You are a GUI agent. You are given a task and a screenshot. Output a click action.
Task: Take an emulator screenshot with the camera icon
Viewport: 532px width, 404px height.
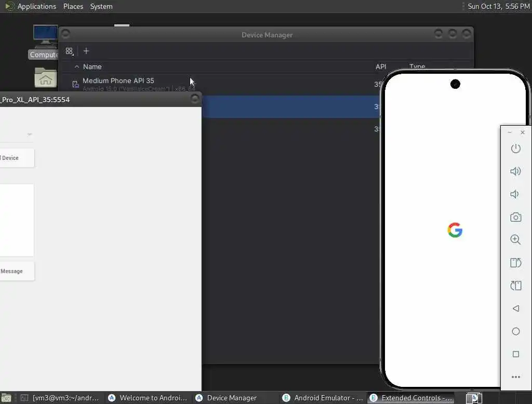[x=516, y=217]
